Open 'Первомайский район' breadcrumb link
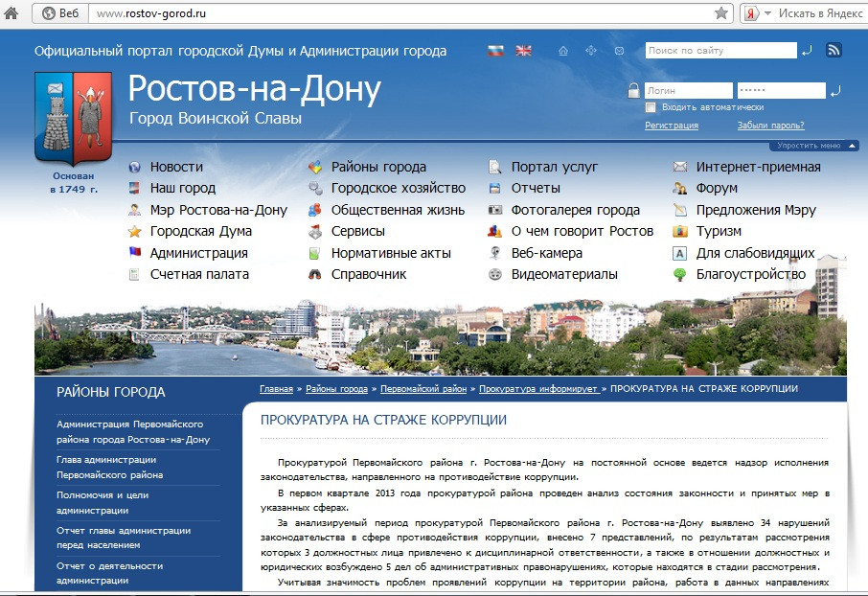The height and width of the screenshot is (596, 868). click(423, 389)
